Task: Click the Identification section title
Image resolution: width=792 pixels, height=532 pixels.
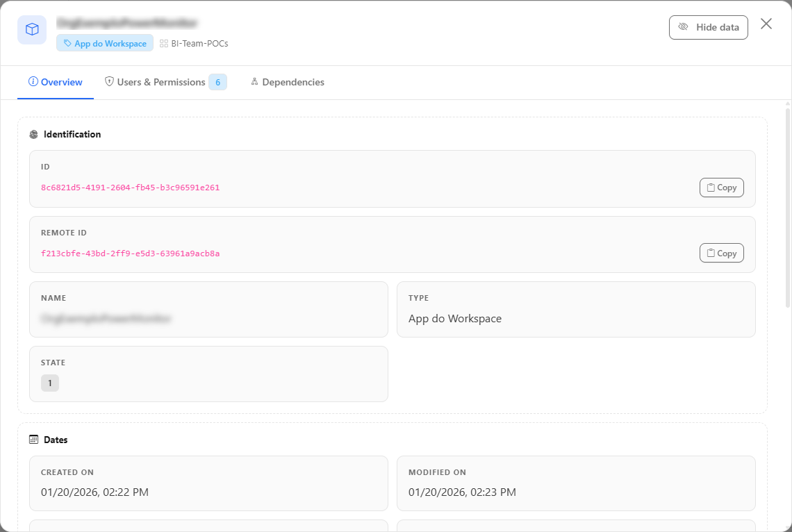Action: click(72, 134)
